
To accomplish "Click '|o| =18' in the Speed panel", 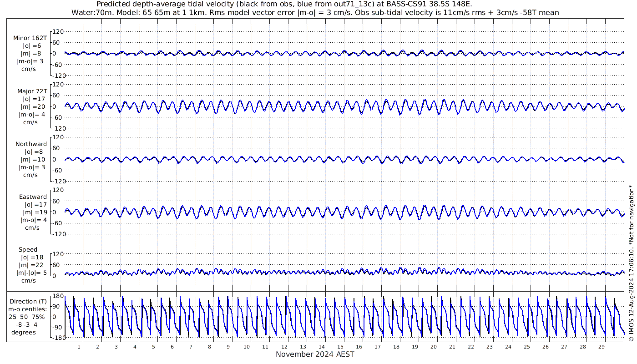I will point(32,258).
